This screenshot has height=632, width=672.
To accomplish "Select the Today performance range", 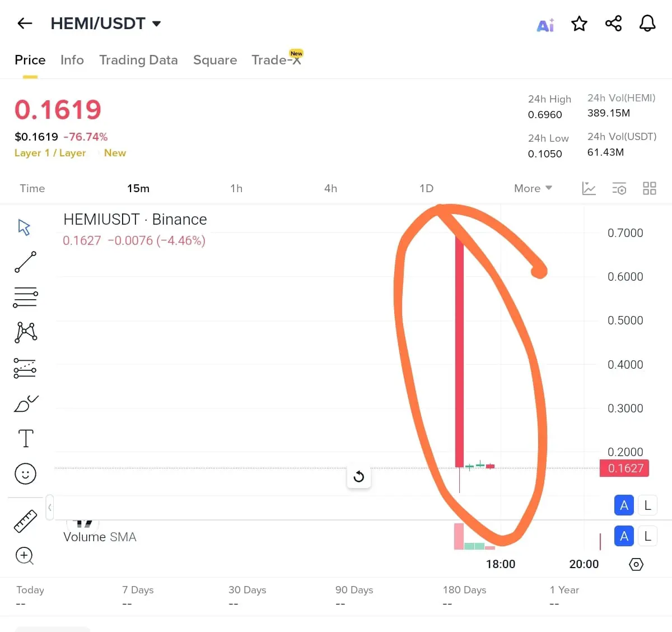I will [x=30, y=596].
